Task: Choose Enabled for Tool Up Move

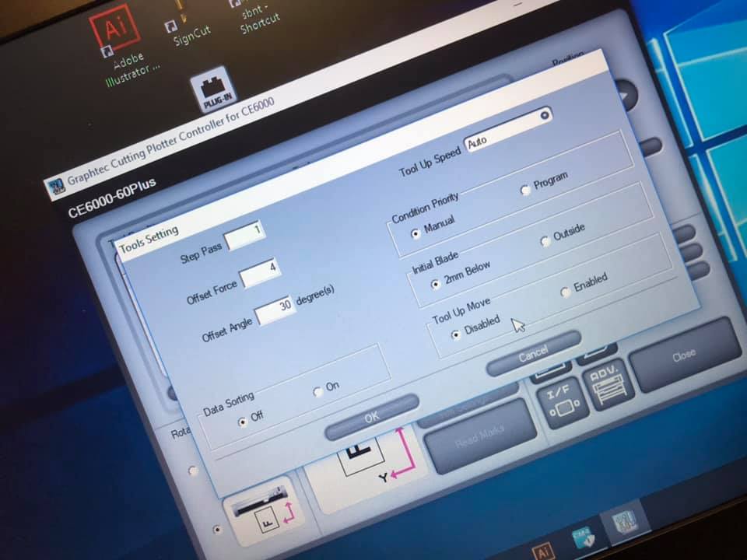Action: (x=565, y=292)
